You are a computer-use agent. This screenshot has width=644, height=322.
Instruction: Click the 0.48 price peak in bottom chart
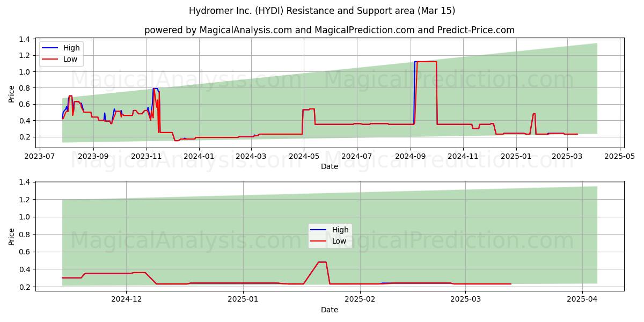[x=322, y=262]
